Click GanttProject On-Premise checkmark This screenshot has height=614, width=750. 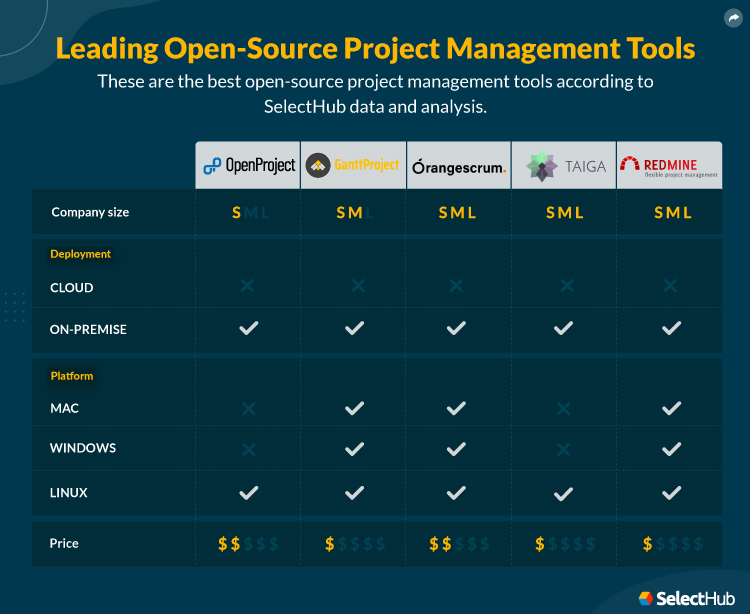(354, 328)
